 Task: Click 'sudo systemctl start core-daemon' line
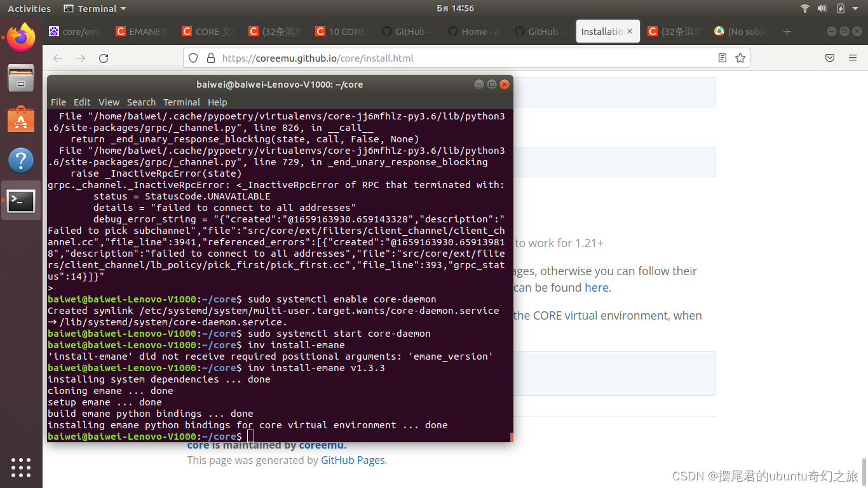339,334
